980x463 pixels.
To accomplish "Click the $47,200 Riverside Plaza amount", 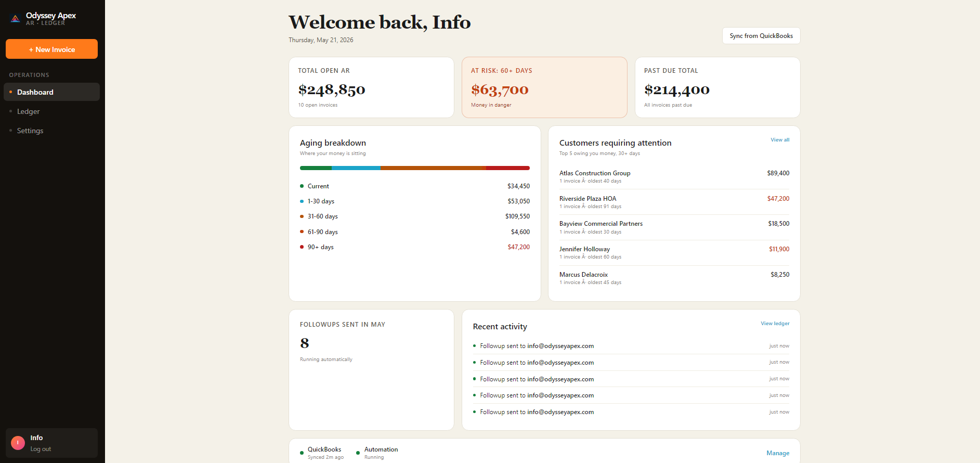I will [x=778, y=199].
